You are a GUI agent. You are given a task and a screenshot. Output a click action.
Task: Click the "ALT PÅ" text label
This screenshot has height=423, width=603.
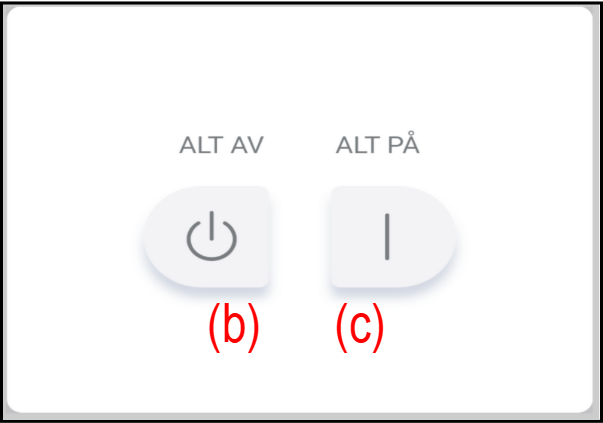[x=377, y=146]
